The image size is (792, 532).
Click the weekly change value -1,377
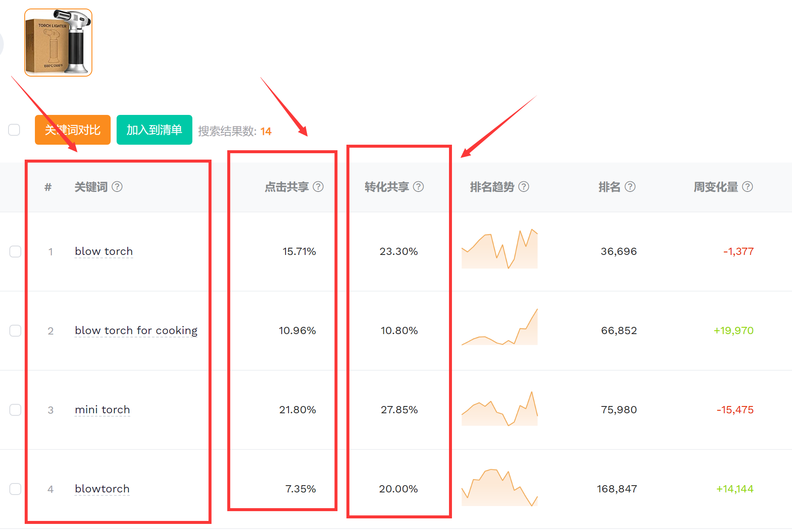click(738, 252)
